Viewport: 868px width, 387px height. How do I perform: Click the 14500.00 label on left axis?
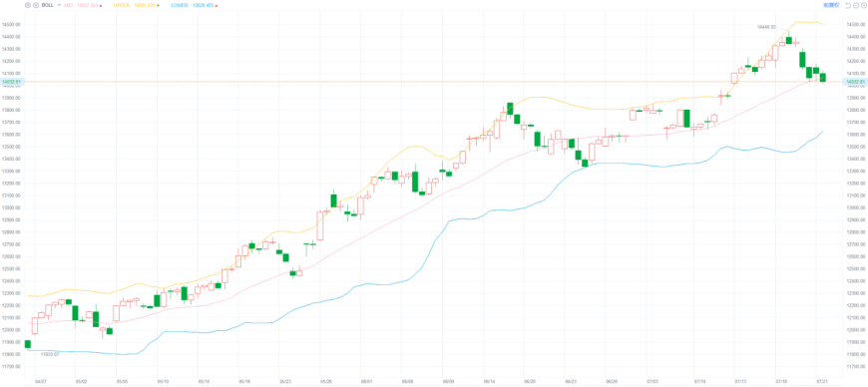(12, 25)
